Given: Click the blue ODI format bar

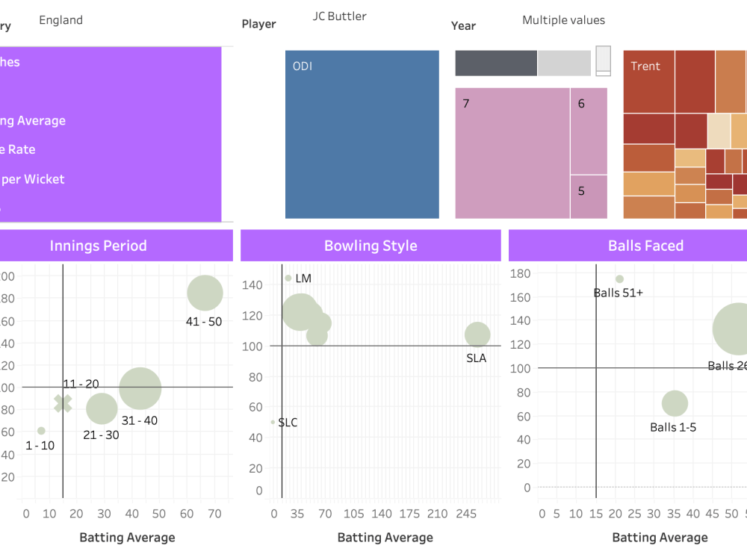Looking at the screenshot, I should coord(362,134).
